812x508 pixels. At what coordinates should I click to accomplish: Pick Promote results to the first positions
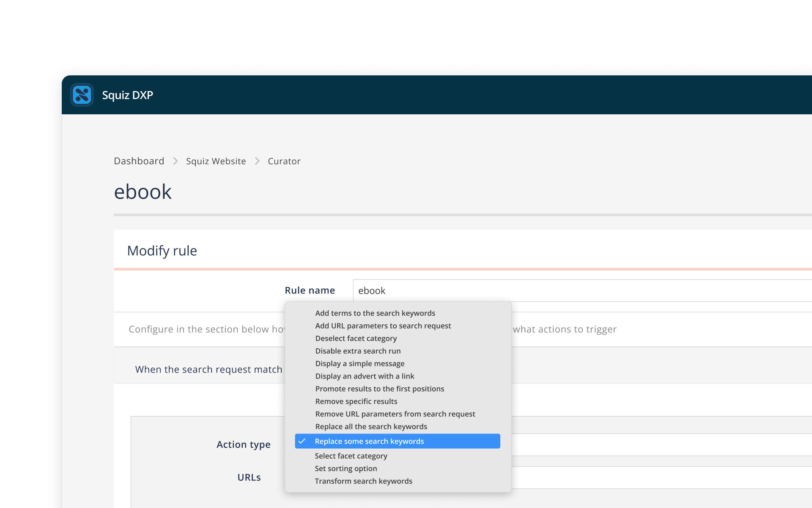point(379,389)
